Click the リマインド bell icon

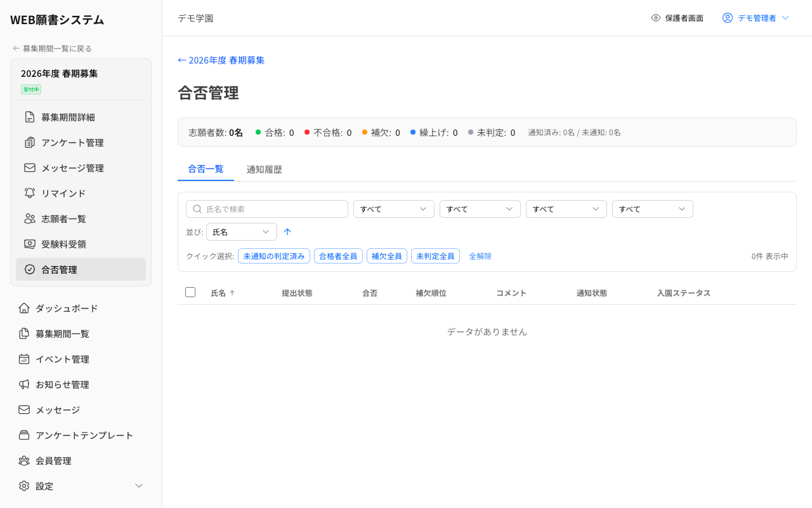click(x=30, y=193)
